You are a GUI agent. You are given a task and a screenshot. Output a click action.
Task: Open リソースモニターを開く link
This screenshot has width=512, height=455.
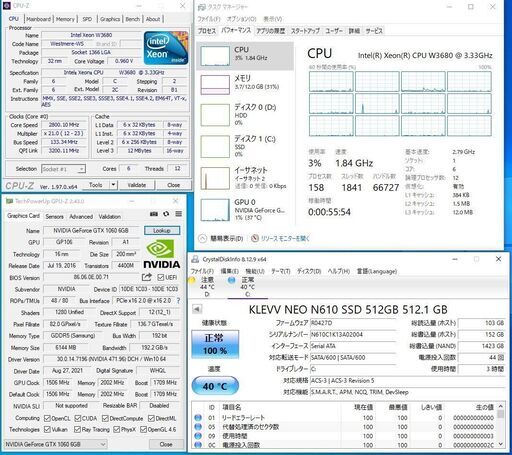[x=285, y=238]
